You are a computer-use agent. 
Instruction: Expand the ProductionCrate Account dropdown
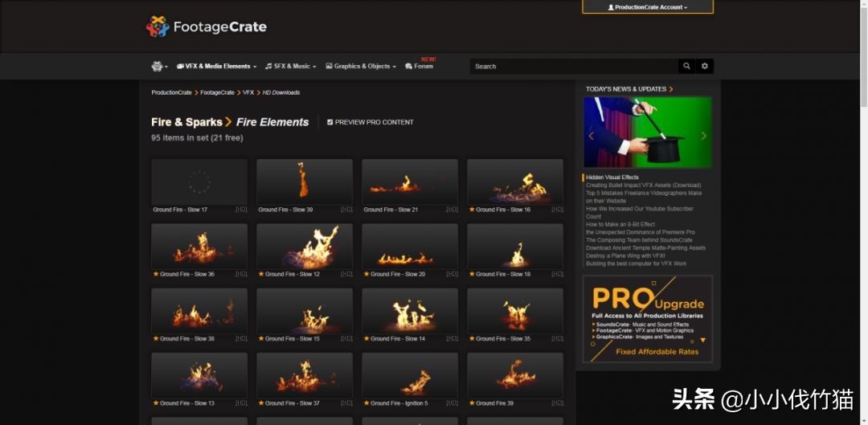[x=648, y=7]
